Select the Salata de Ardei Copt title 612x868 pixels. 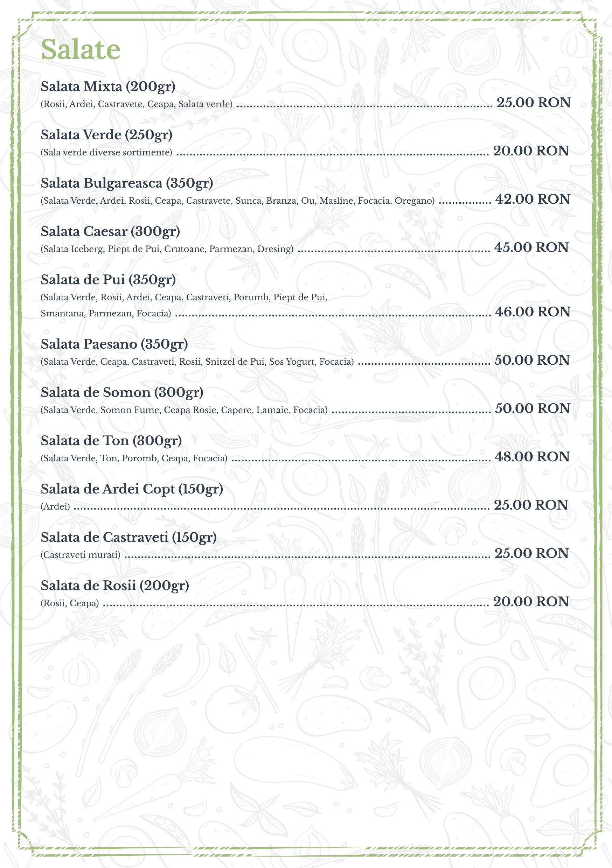coord(132,489)
